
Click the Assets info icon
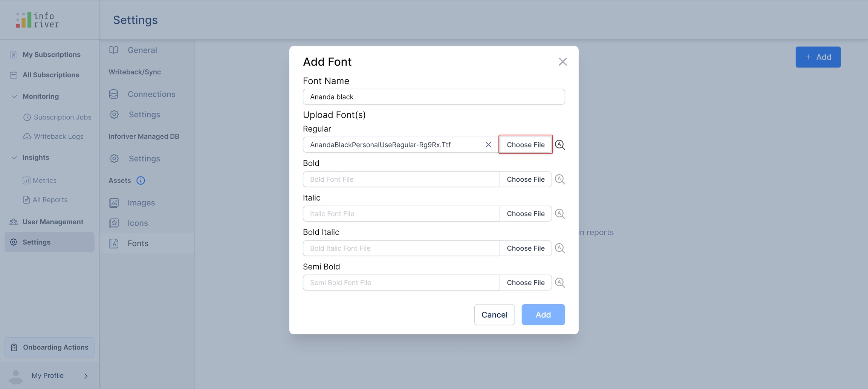click(141, 181)
